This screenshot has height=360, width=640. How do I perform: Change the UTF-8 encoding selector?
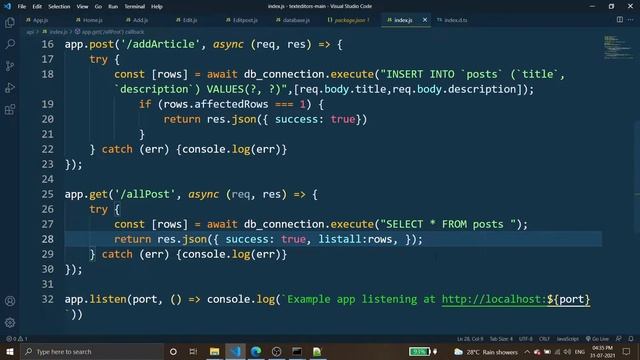click(x=525, y=339)
